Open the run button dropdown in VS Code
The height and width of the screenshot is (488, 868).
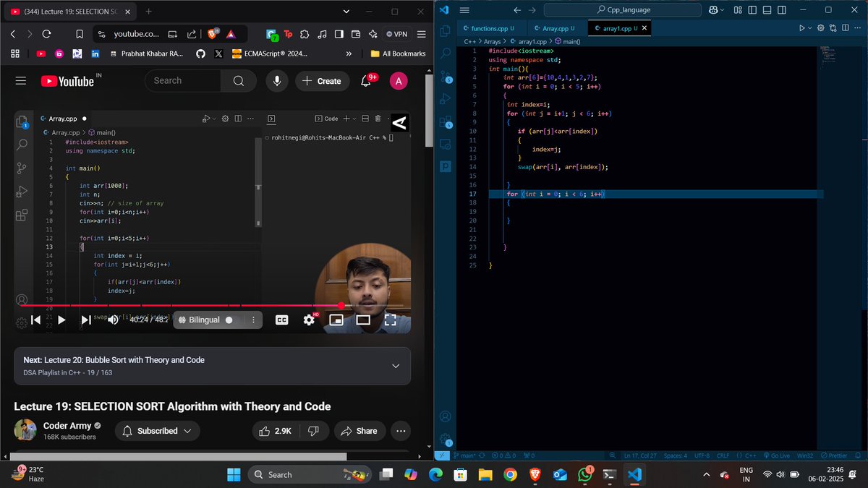pyautogui.click(x=809, y=27)
